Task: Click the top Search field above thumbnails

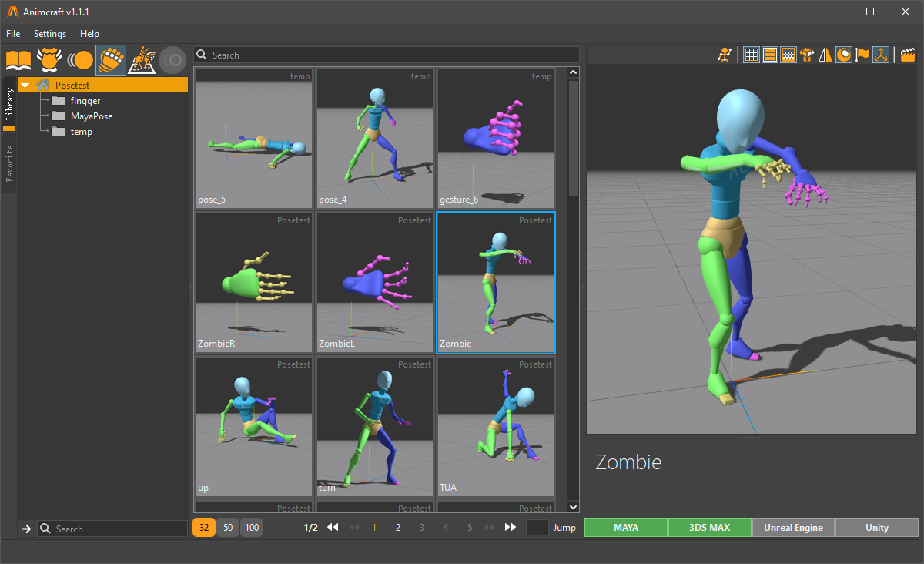Action: [x=387, y=55]
